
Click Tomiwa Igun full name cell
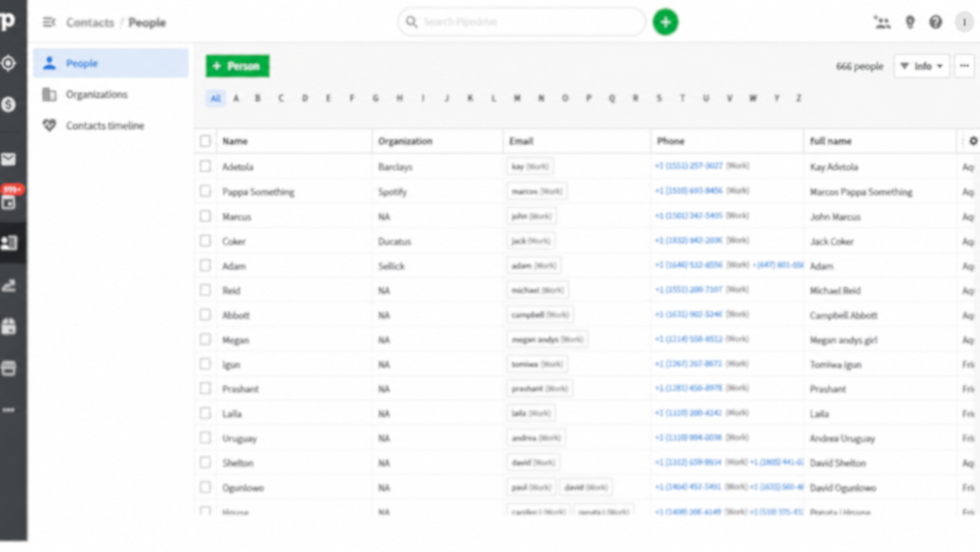835,364
